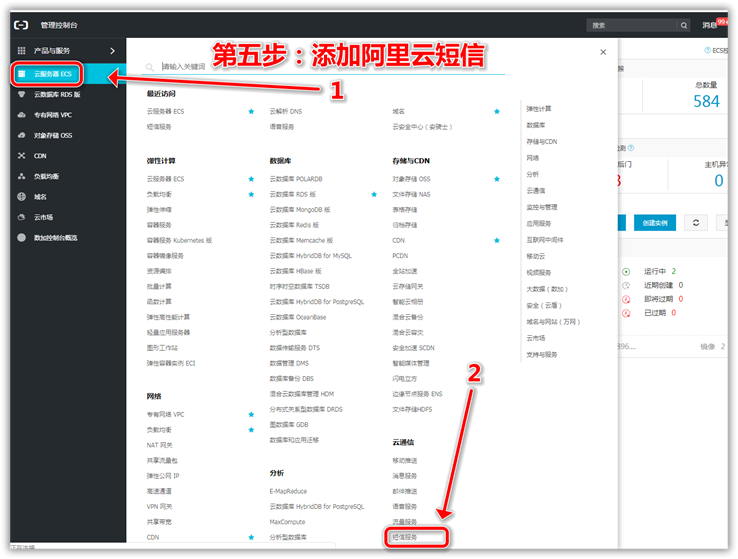Focus the 请输入关键词 product search field
The height and width of the screenshot is (559, 738).
coord(332,67)
